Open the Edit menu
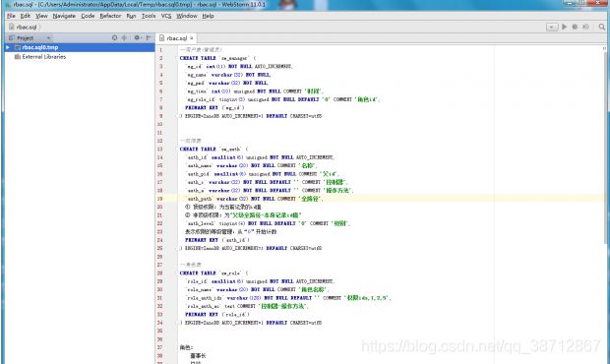The width and height of the screenshot is (610, 364). point(26,16)
